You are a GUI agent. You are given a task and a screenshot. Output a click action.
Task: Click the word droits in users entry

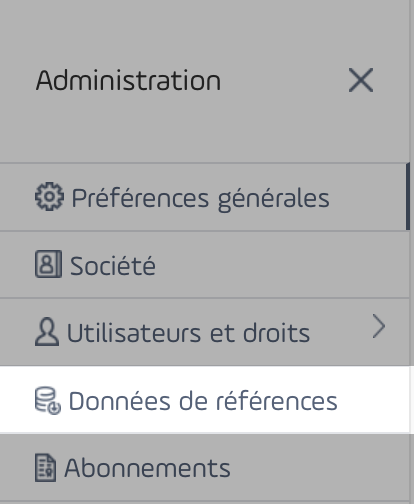pyautogui.click(x=276, y=333)
